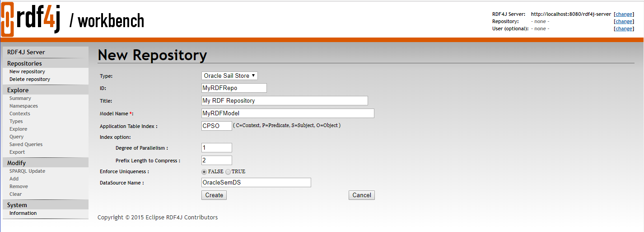
Task: Open Types in the sidebar
Action: (16, 121)
